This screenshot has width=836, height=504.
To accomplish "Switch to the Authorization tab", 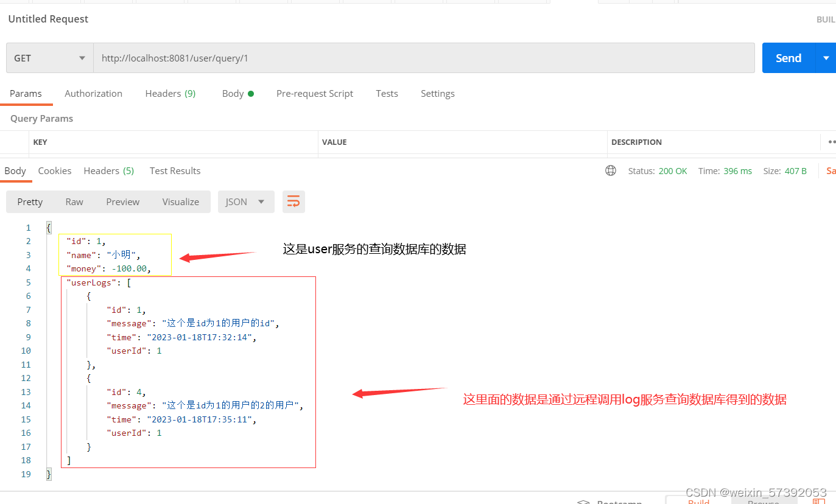I will click(x=93, y=93).
